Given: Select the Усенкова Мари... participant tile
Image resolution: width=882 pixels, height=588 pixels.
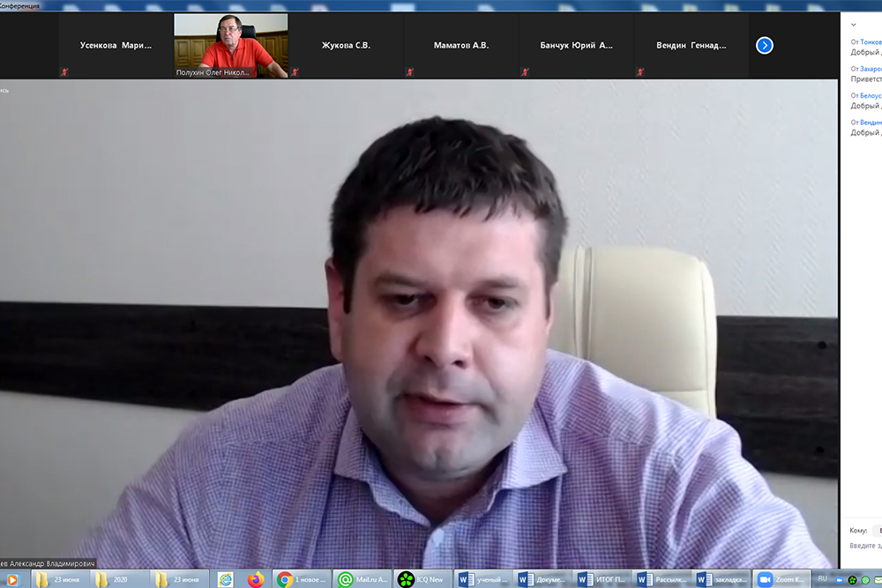Looking at the screenshot, I should (x=116, y=45).
